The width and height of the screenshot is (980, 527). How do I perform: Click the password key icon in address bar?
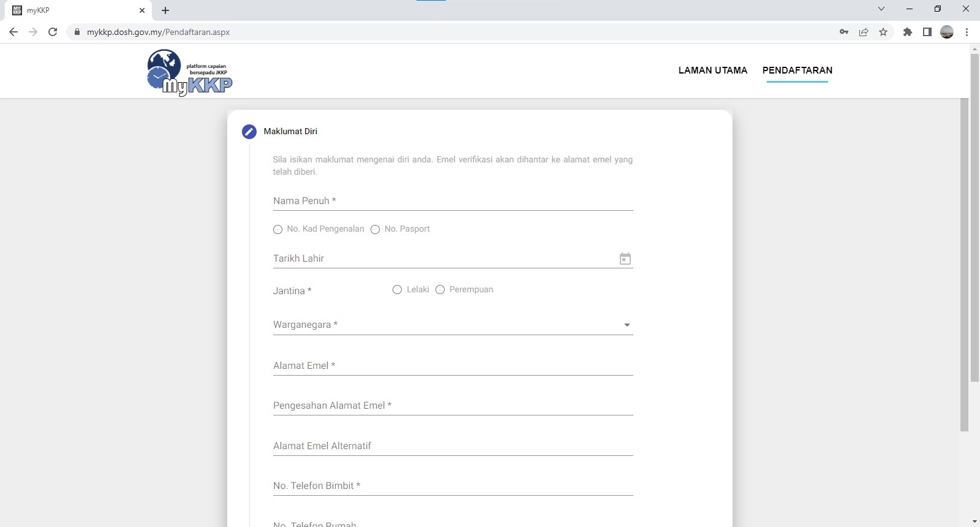[844, 32]
